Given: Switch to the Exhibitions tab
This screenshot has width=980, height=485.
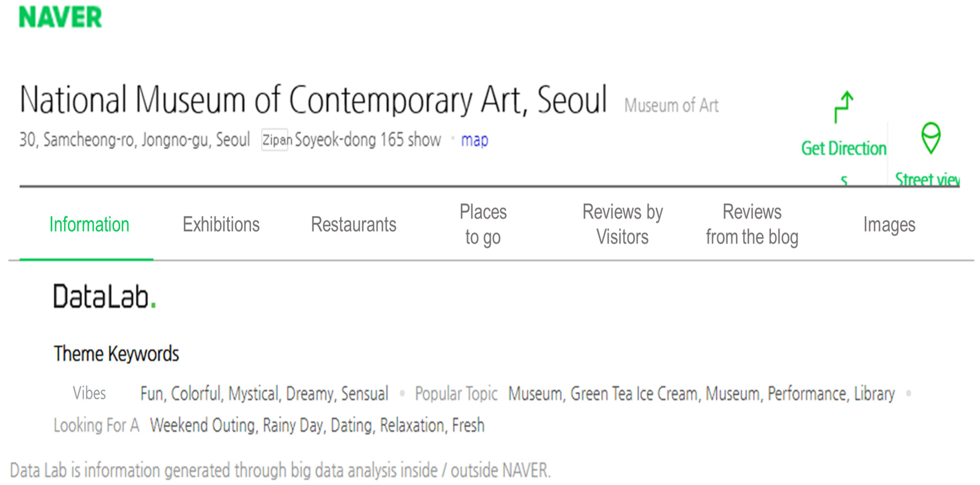Looking at the screenshot, I should 221,224.
